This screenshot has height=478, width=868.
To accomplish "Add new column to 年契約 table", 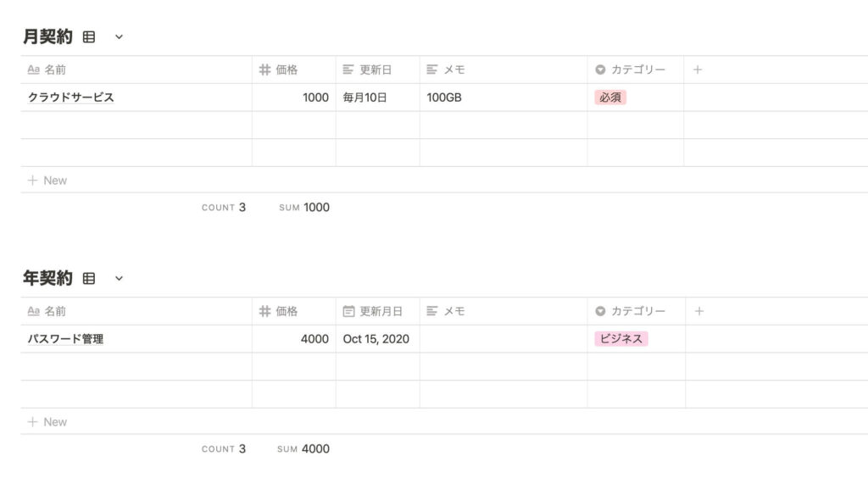I will point(699,311).
